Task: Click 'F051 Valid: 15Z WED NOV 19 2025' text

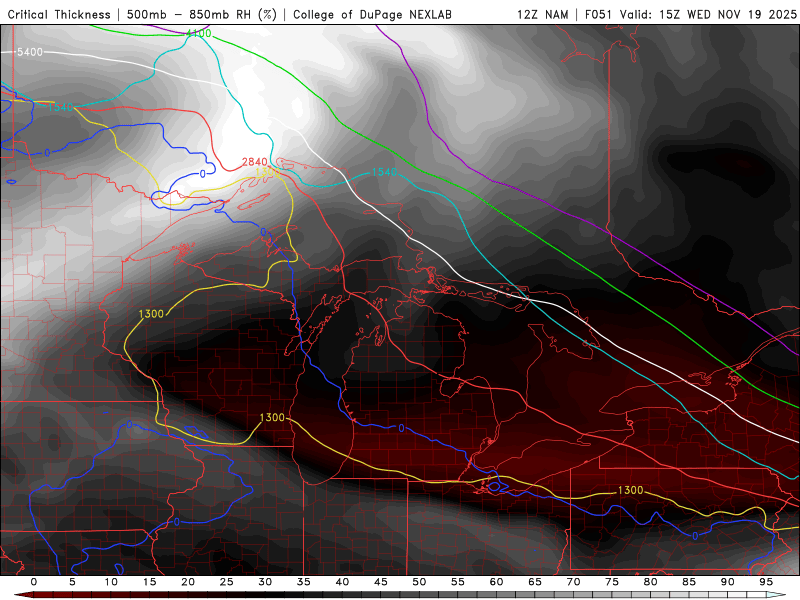Action: click(690, 14)
